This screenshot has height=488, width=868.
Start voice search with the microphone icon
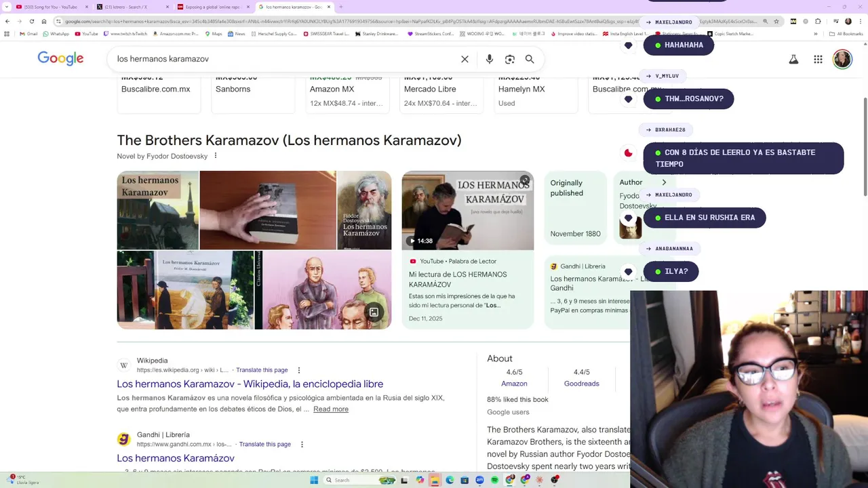coord(489,59)
